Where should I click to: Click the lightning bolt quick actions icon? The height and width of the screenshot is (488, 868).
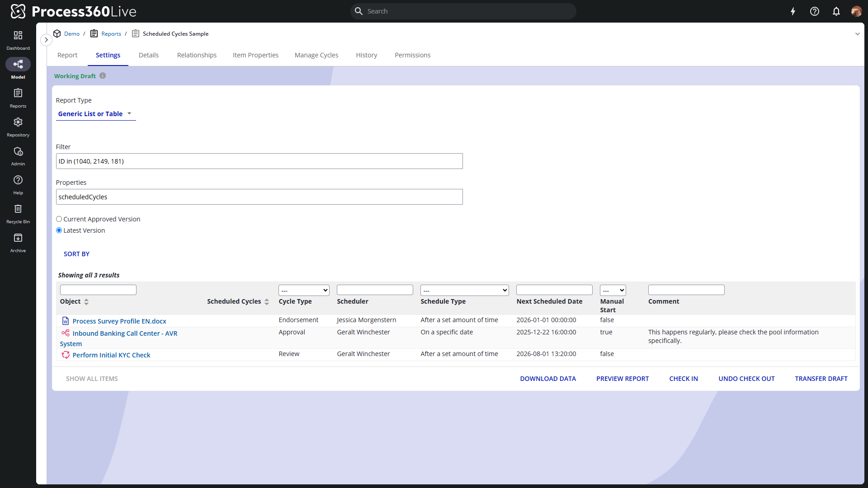[x=793, y=11]
